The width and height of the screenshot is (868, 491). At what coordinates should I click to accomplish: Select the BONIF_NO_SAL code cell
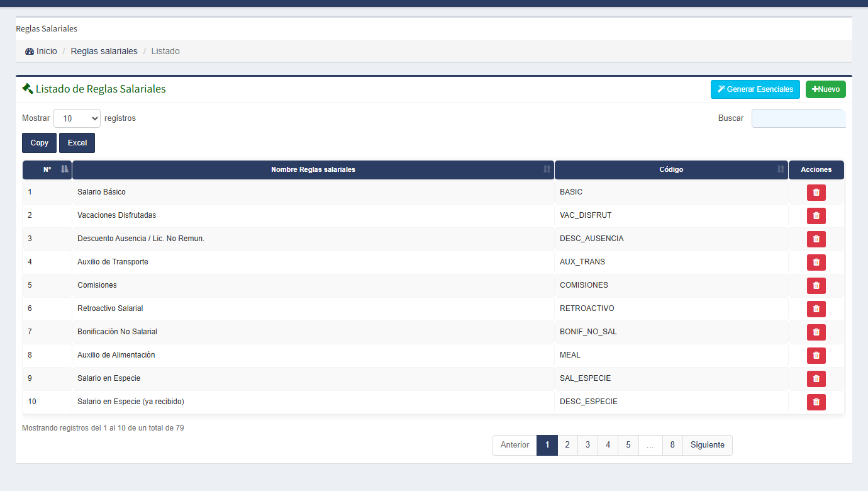pyautogui.click(x=671, y=332)
